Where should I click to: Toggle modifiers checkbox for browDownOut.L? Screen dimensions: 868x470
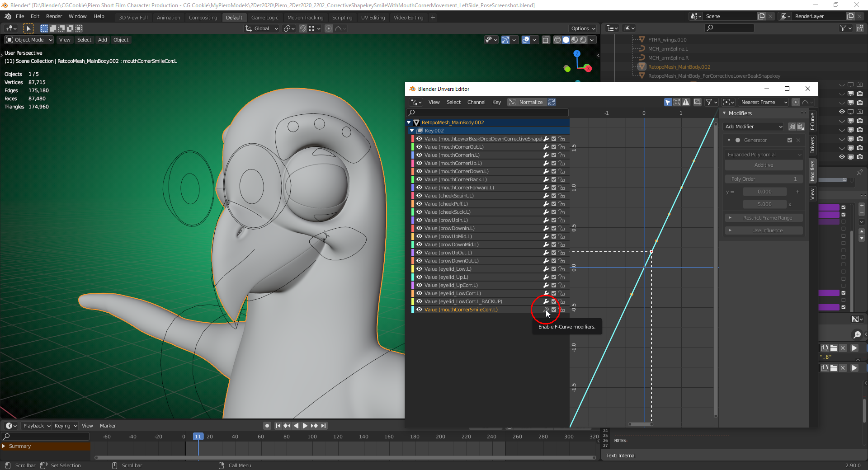pyautogui.click(x=554, y=261)
